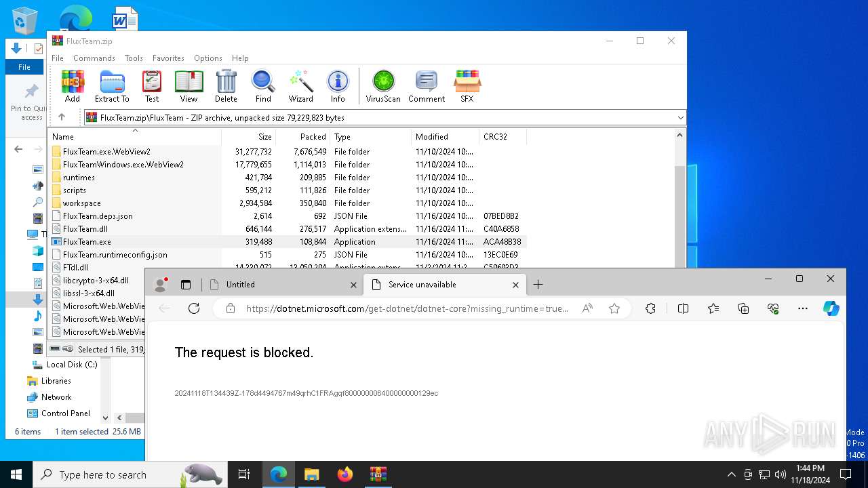Sort files by the Modified column

click(x=445, y=136)
